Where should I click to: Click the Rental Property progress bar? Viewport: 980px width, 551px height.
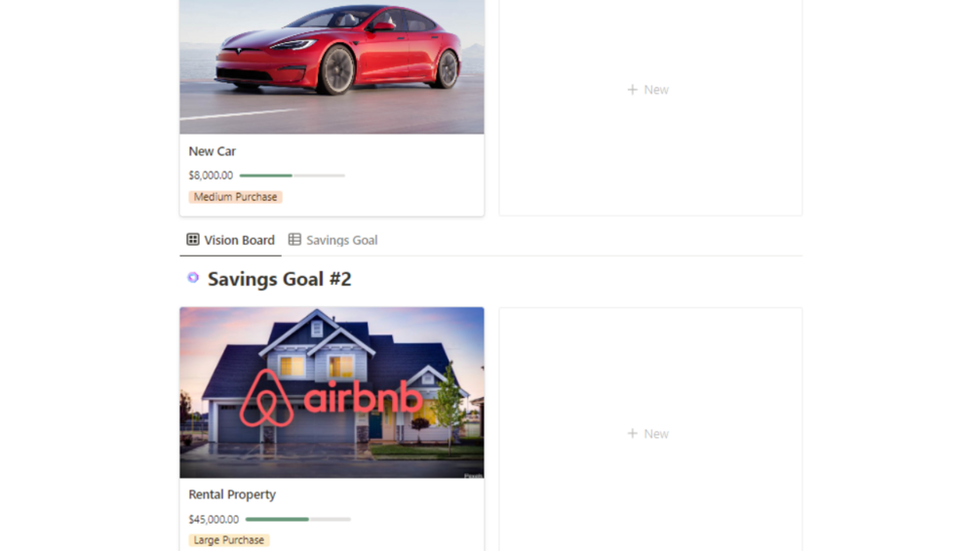pos(298,519)
